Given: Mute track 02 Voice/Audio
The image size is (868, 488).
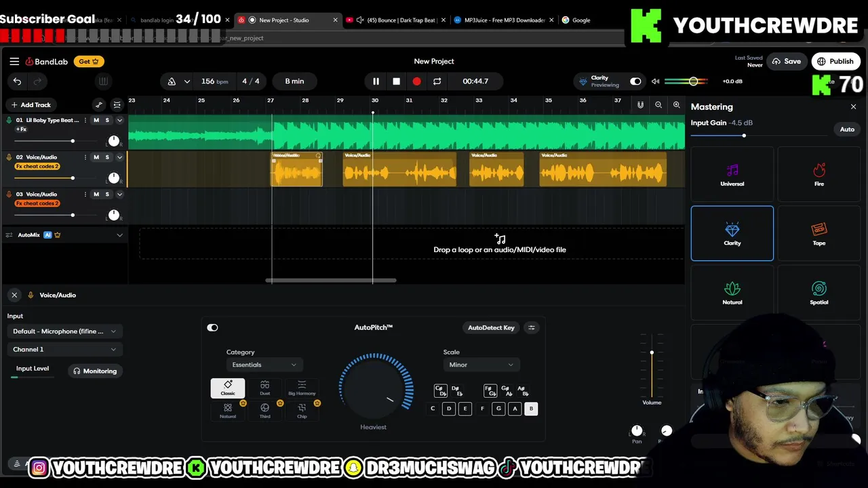Looking at the screenshot, I should click(96, 157).
